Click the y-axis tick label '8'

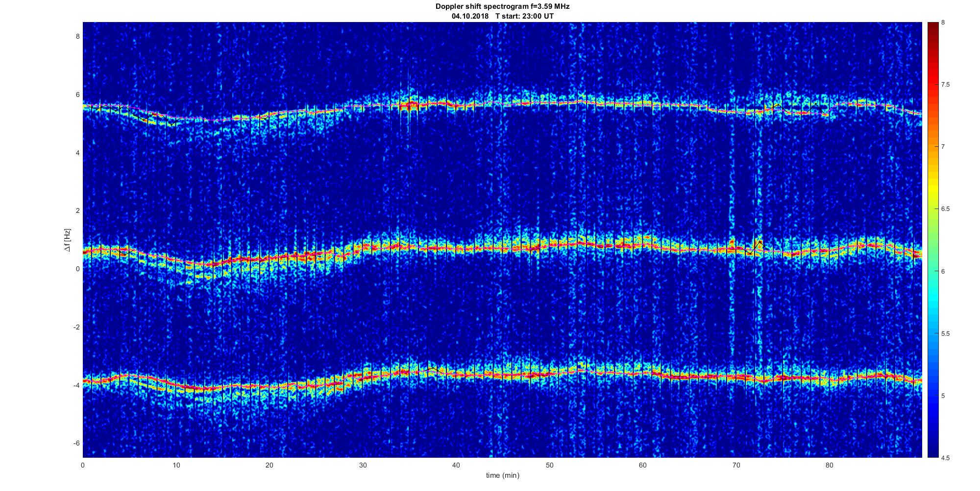[77, 37]
